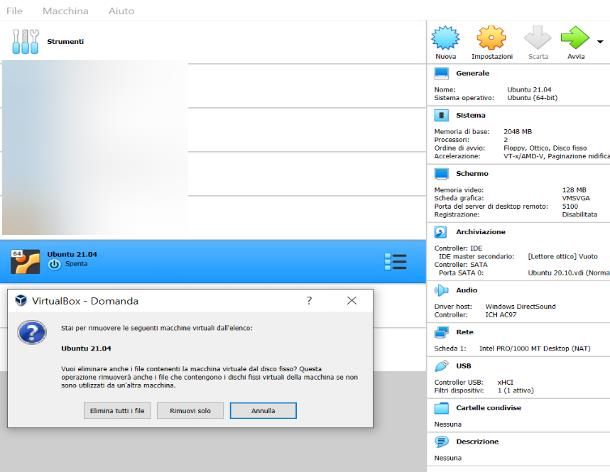The width and height of the screenshot is (610, 472).
Task: Select the Strumenti label in the list
Action: [x=65, y=42]
